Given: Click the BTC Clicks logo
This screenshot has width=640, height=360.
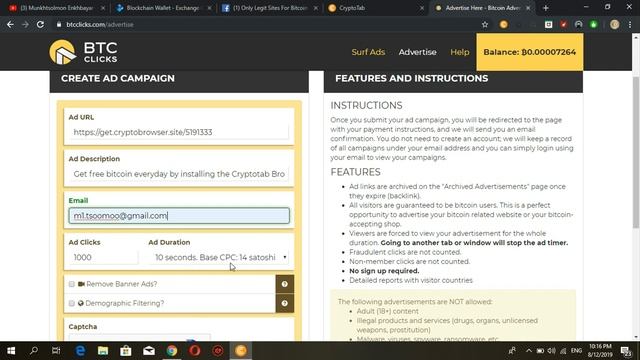Looking at the screenshot, I should 83,52.
